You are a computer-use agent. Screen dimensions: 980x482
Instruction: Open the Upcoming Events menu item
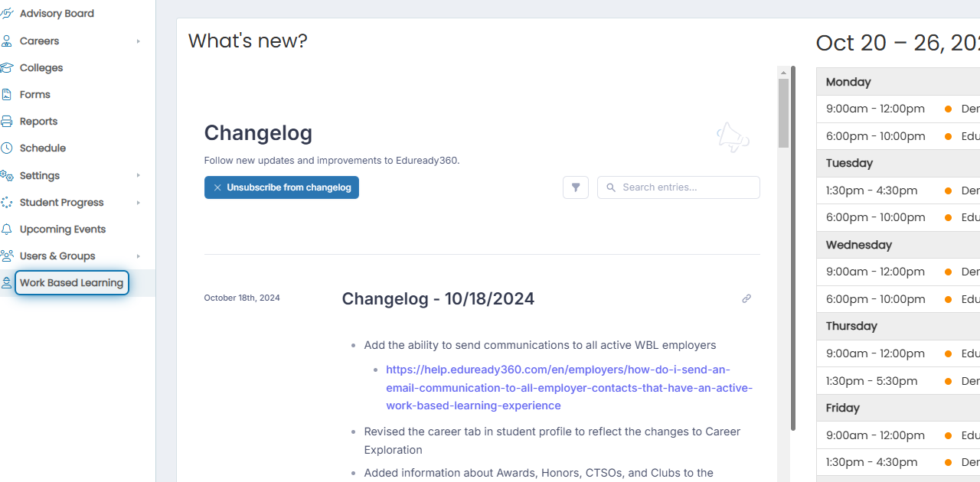click(63, 230)
